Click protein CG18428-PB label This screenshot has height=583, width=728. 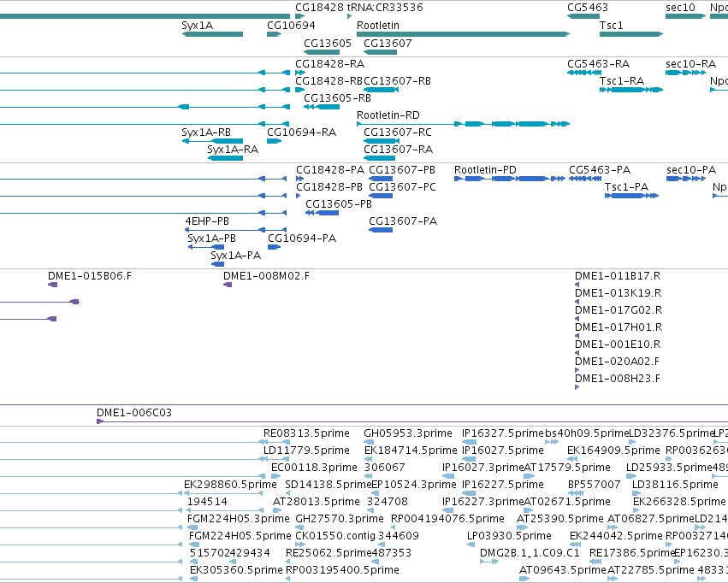pyautogui.click(x=329, y=187)
